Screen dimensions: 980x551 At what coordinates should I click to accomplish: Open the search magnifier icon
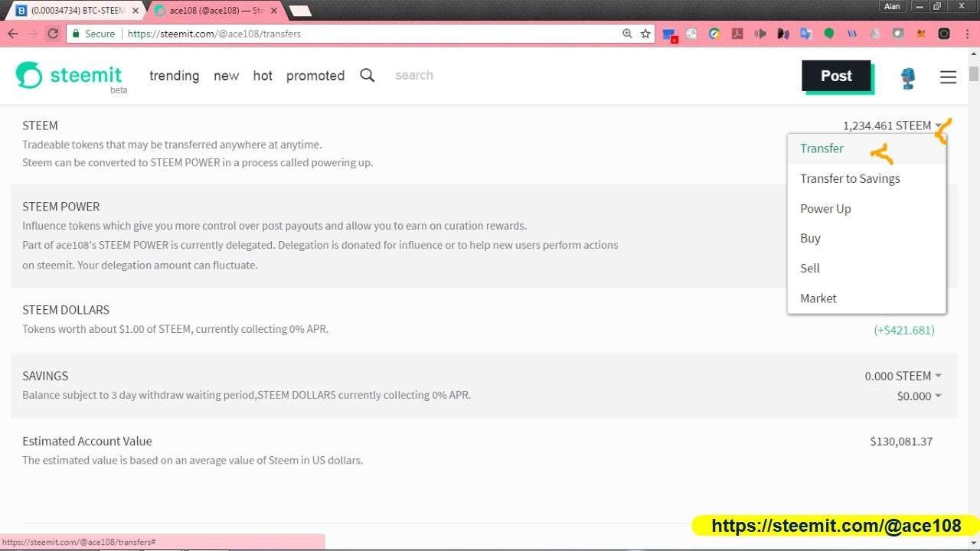[367, 75]
